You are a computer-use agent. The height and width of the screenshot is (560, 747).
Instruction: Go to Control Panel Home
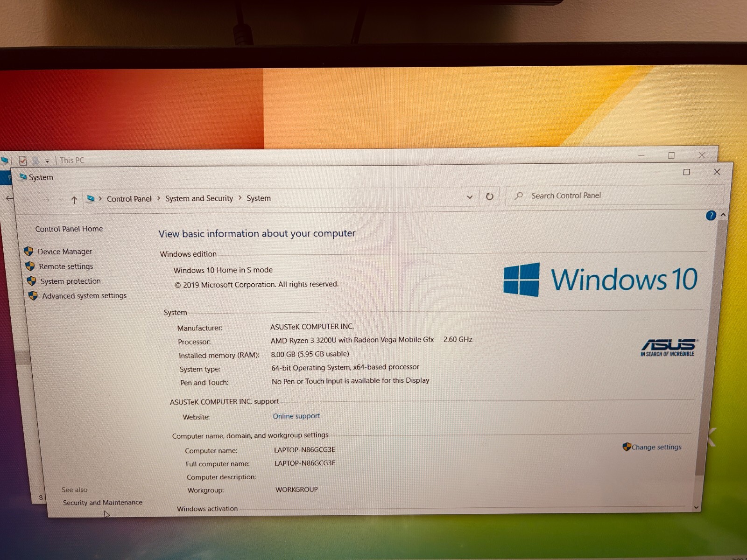69,229
